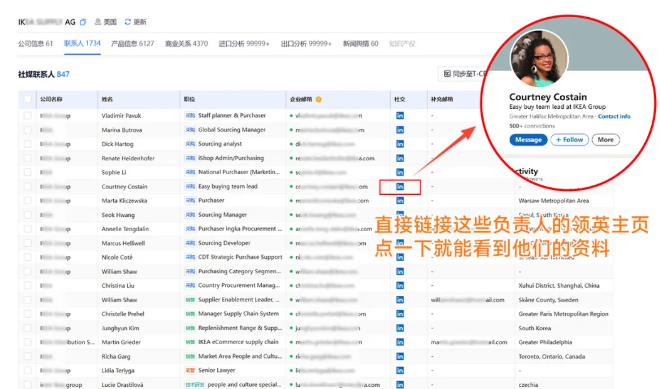Check the box for Vladimir Pavuk row
The height and width of the screenshot is (389, 660).
[27, 115]
